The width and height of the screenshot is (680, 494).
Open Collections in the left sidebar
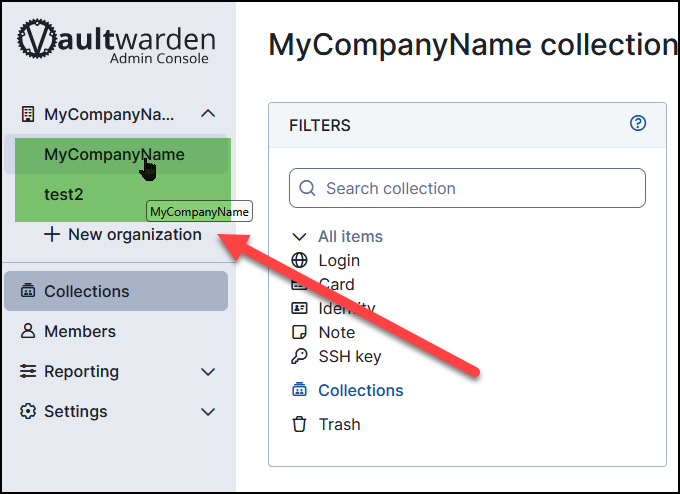coord(86,291)
